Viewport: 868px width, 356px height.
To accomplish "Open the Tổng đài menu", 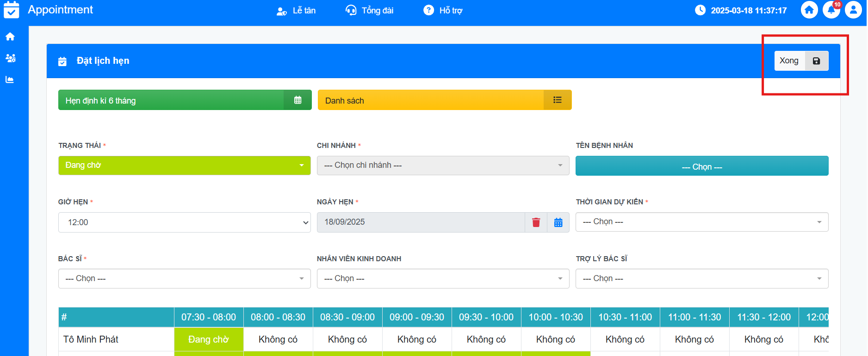I will [x=370, y=11].
